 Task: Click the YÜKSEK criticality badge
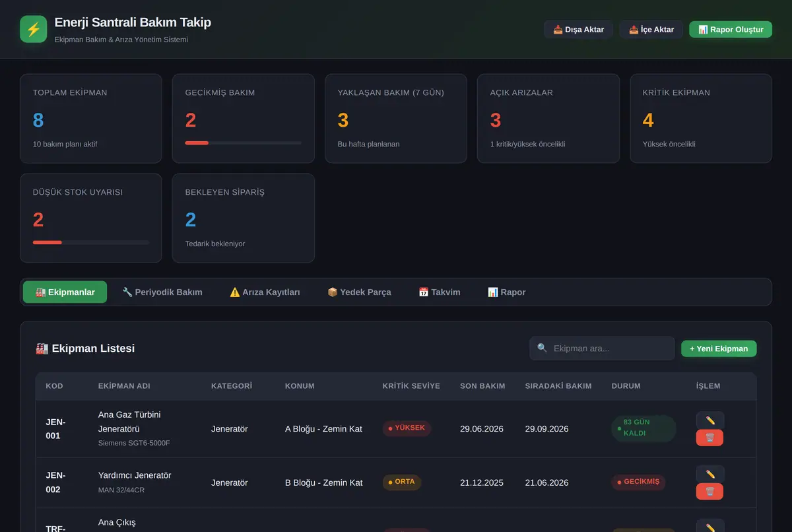pos(407,428)
